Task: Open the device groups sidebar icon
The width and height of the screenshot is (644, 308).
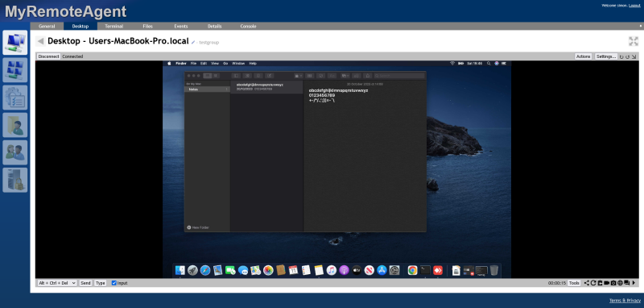Action: click(14, 70)
